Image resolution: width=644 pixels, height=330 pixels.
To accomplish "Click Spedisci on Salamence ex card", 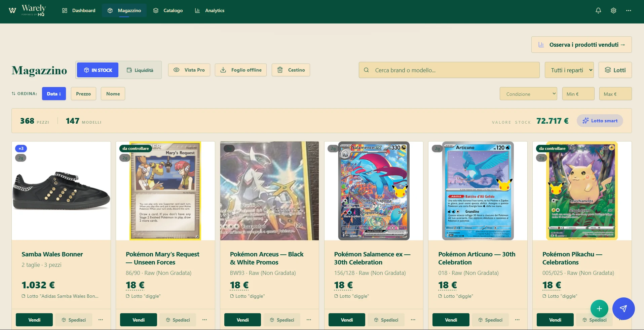I will 386,320.
